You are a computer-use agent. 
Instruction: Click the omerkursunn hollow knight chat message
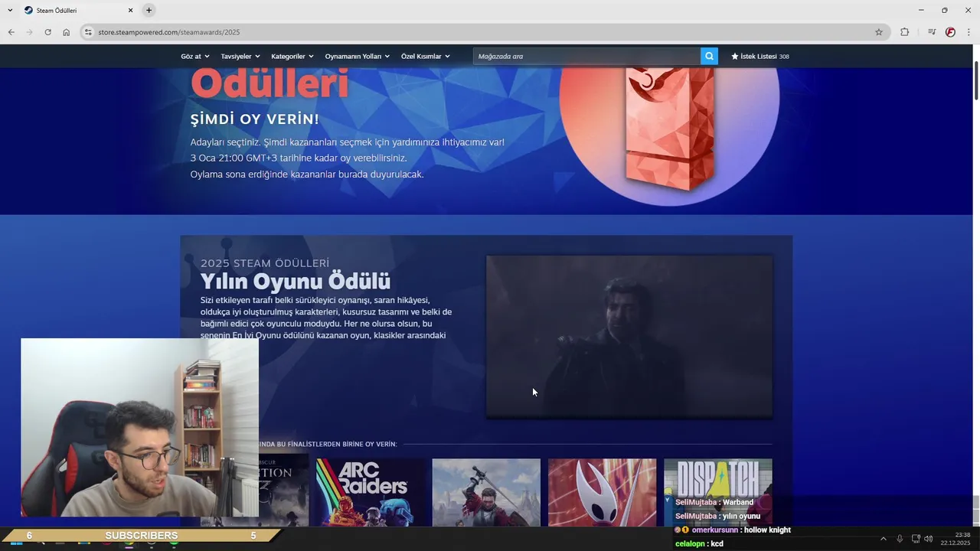coord(733,530)
